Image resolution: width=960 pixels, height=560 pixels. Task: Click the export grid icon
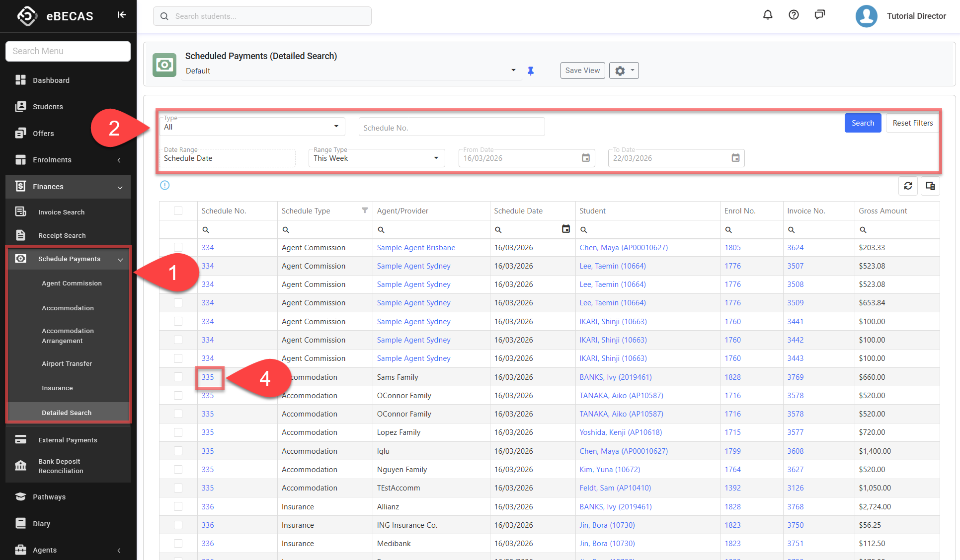pyautogui.click(x=930, y=186)
